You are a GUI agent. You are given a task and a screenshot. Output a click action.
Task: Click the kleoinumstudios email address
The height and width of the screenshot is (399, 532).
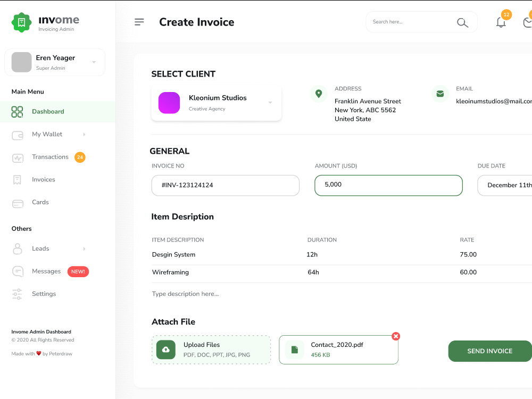pyautogui.click(x=494, y=101)
